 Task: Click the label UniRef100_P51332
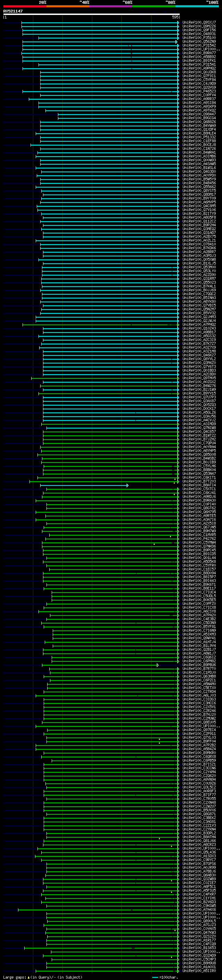click(199, 137)
